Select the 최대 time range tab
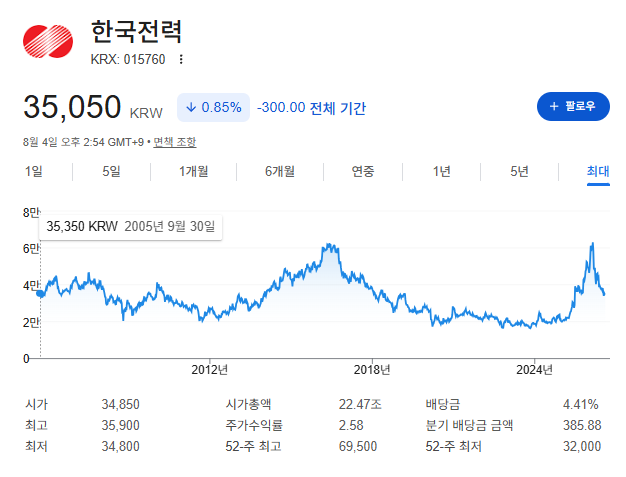626x477 pixels. (x=598, y=171)
